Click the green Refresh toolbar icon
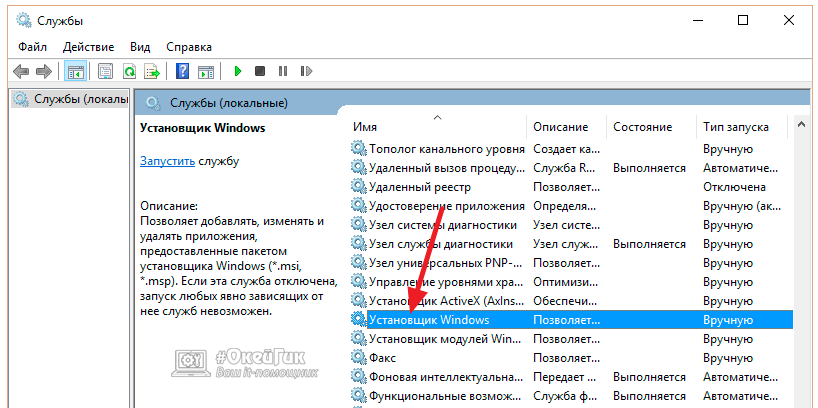The height and width of the screenshot is (408, 818). coord(129,71)
